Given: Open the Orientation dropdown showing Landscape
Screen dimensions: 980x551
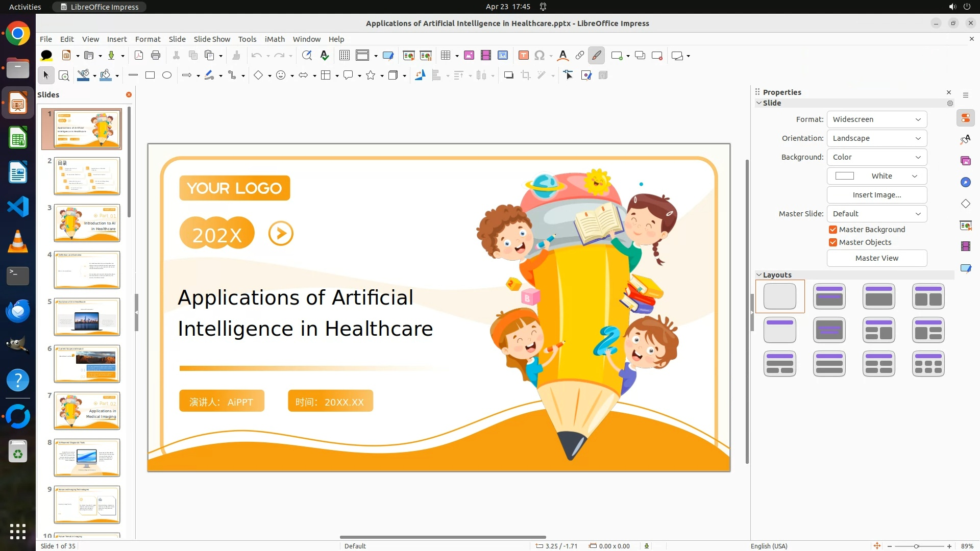Looking at the screenshot, I should click(876, 138).
